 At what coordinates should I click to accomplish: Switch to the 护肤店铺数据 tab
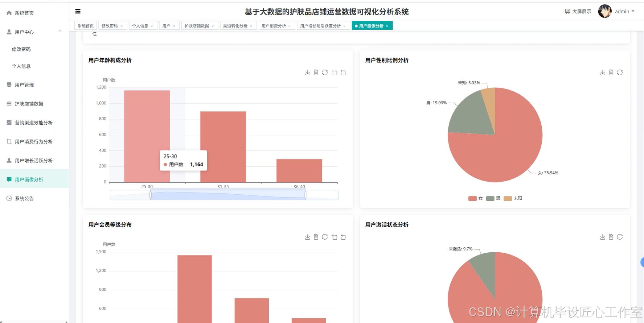tap(197, 26)
